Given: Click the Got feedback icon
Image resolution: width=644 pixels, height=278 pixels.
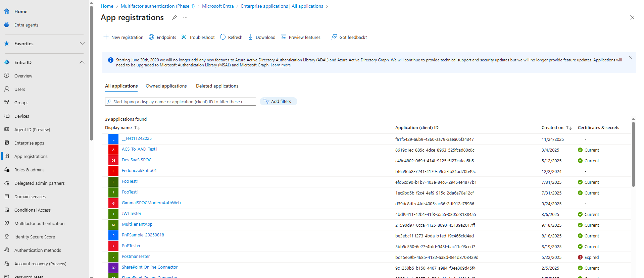Looking at the screenshot, I should click(x=334, y=37).
